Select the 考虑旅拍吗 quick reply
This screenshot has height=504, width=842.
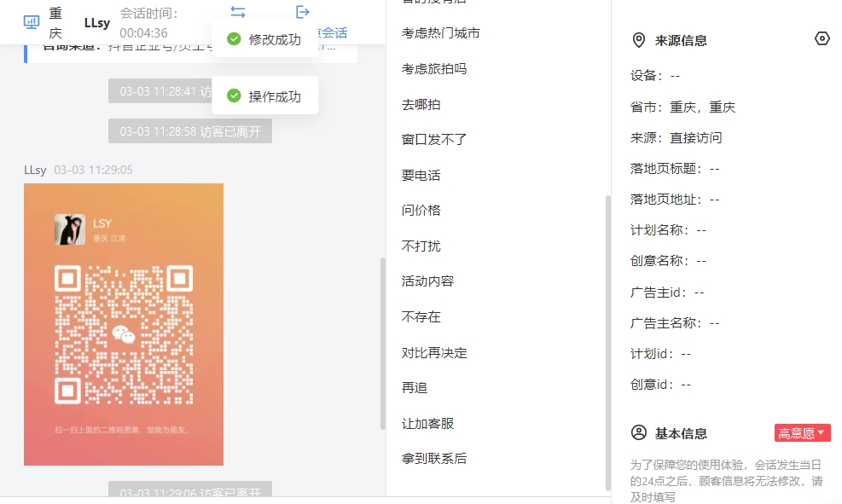(434, 69)
